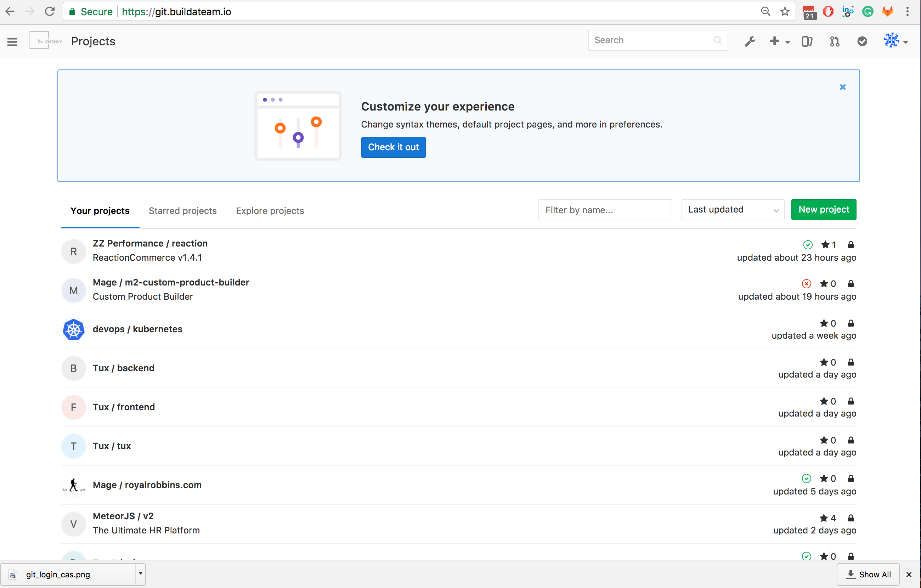The height and width of the screenshot is (588, 921).
Task: Click the buildateam logo
Action: pyautogui.click(x=46, y=40)
